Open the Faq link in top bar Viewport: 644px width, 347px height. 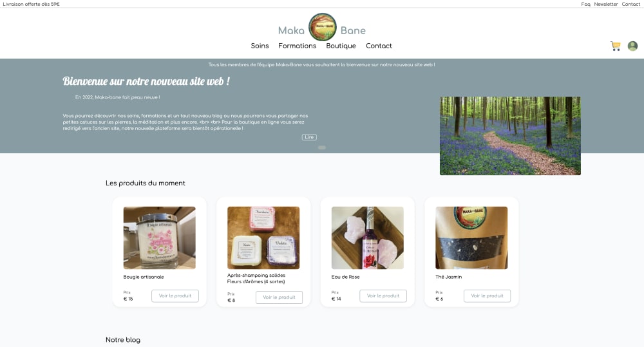585,4
